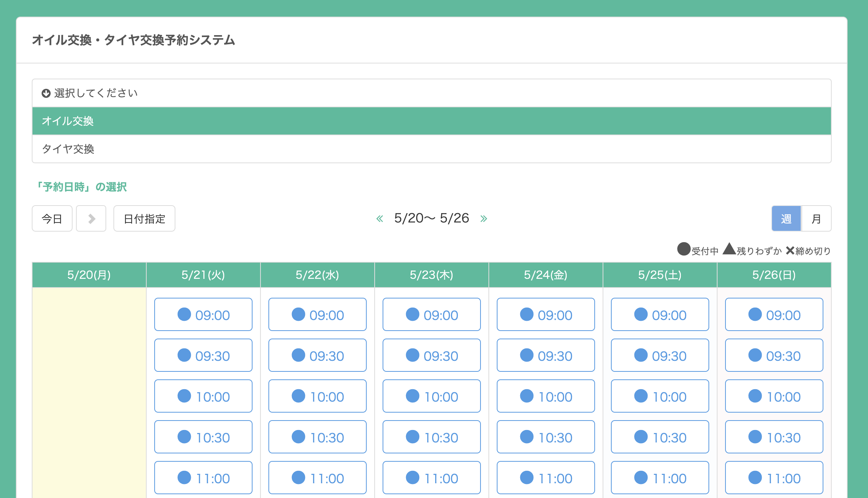The image size is (868, 498).
Task: Go to the previous week with the double-left arrow
Action: 380,218
